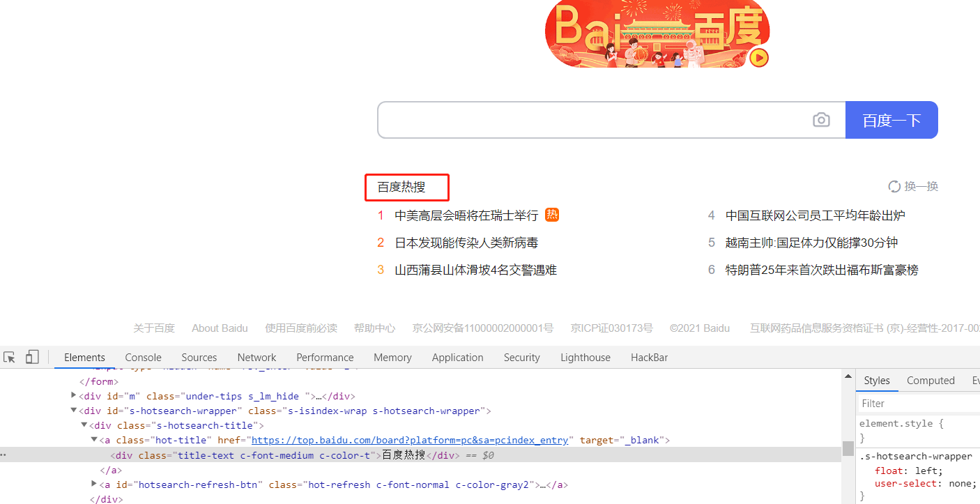Click the Elements panel vertical scrollbar thumb
Image resolution: width=980 pixels, height=504 pixels.
(848, 448)
